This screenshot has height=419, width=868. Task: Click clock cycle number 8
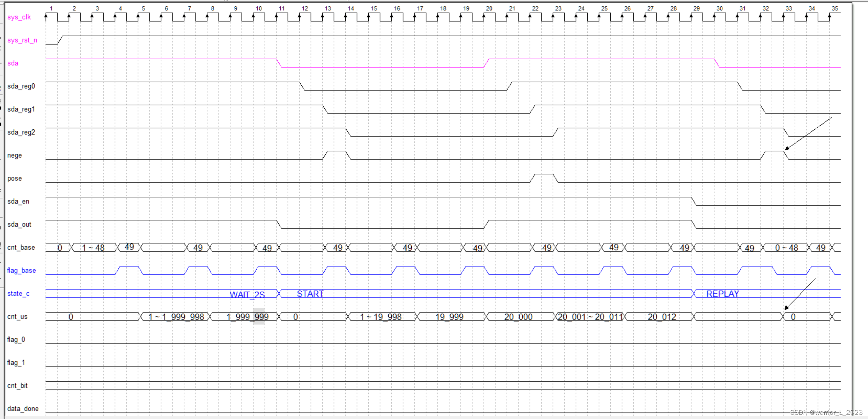click(x=212, y=8)
